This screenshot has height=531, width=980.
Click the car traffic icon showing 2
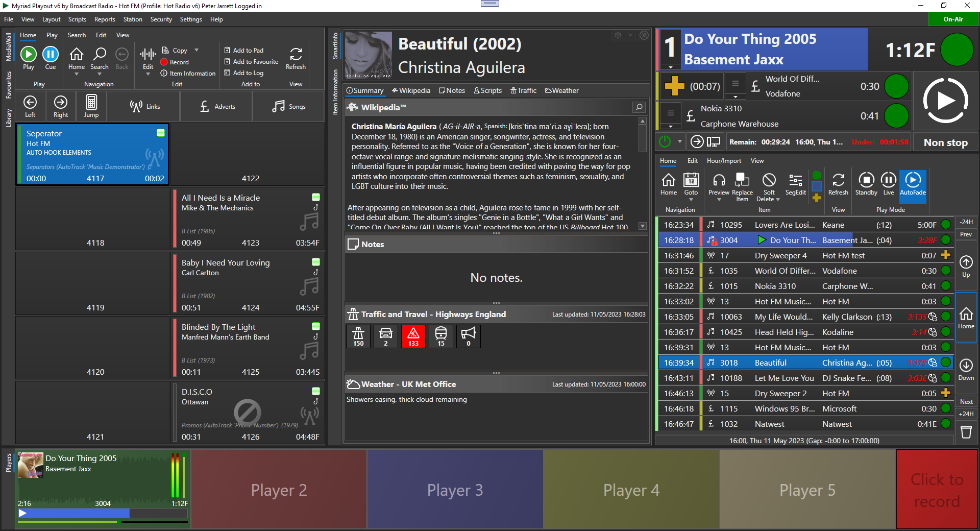pos(386,336)
